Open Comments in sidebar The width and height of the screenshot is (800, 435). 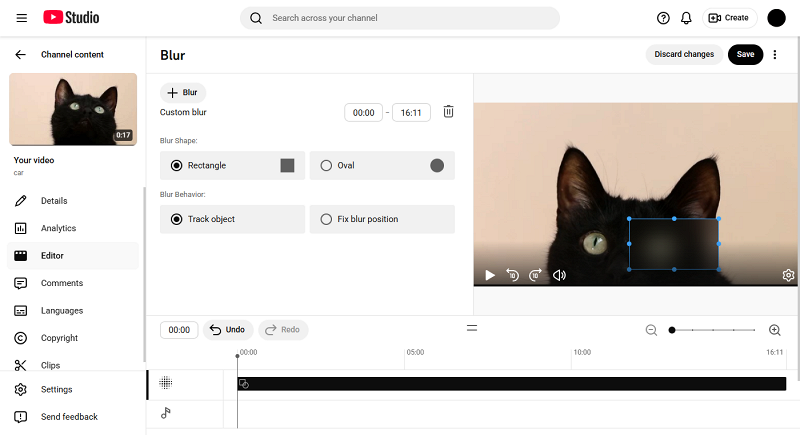pos(72,283)
